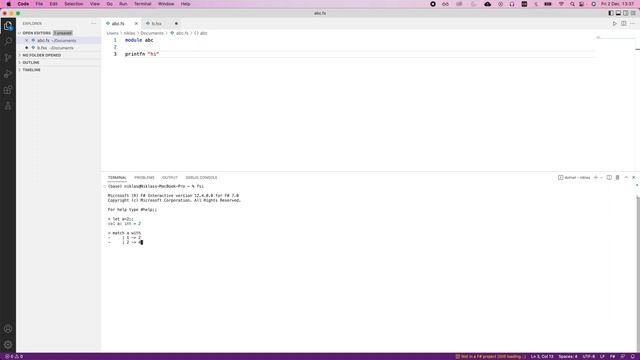The image size is (640, 360).
Task: Open Explorer panel More Actions ellipsis
Action: 93,24
